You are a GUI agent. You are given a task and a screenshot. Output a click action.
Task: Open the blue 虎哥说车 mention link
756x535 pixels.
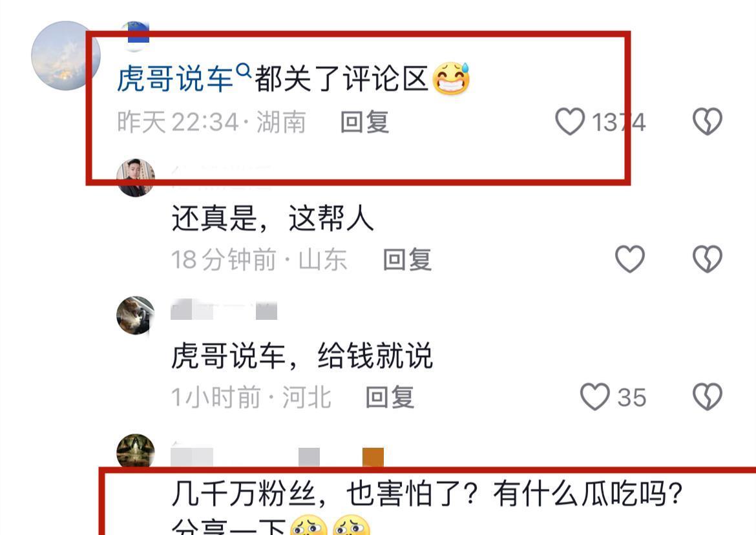pyautogui.click(x=176, y=78)
